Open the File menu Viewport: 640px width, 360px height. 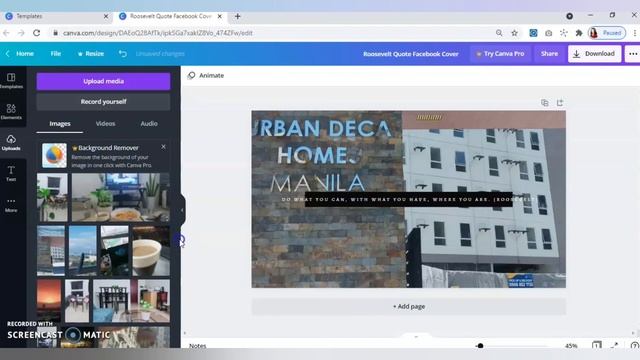pos(56,53)
